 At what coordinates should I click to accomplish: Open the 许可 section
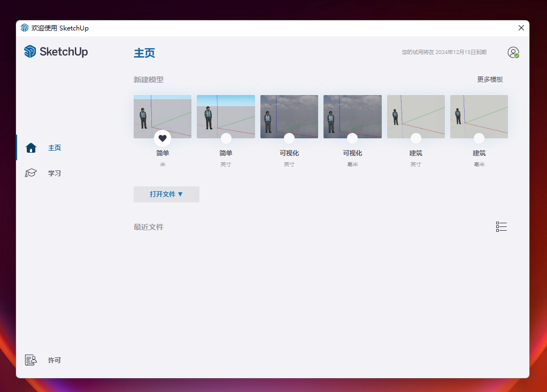pos(55,360)
